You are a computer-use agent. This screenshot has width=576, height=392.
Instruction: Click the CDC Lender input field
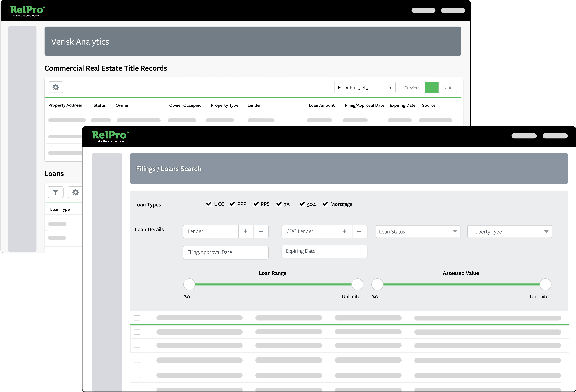[x=309, y=231]
